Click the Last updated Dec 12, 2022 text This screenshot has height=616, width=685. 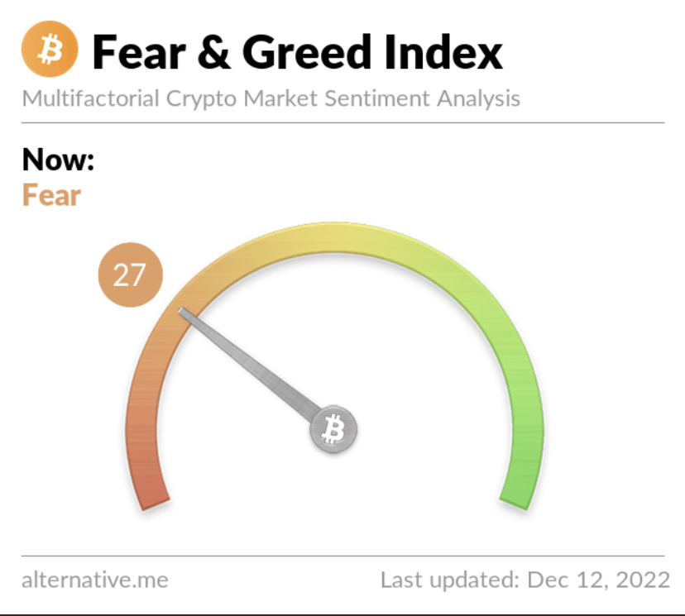click(x=525, y=580)
